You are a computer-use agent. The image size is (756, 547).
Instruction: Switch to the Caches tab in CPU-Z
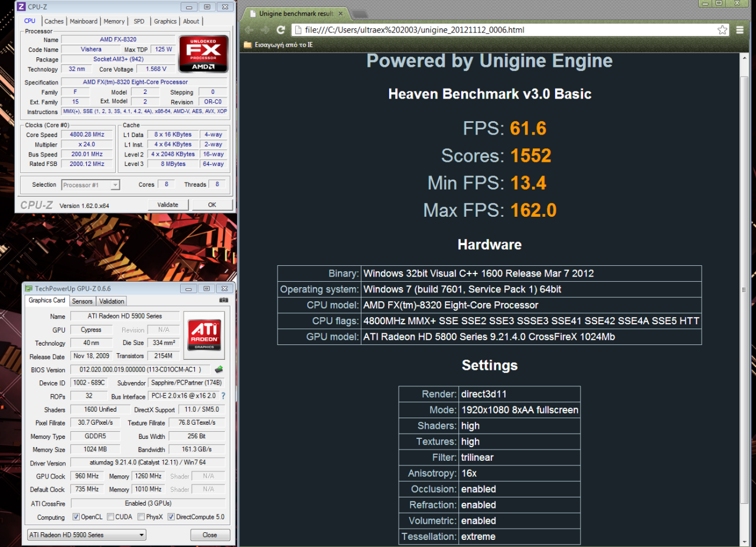coord(54,21)
